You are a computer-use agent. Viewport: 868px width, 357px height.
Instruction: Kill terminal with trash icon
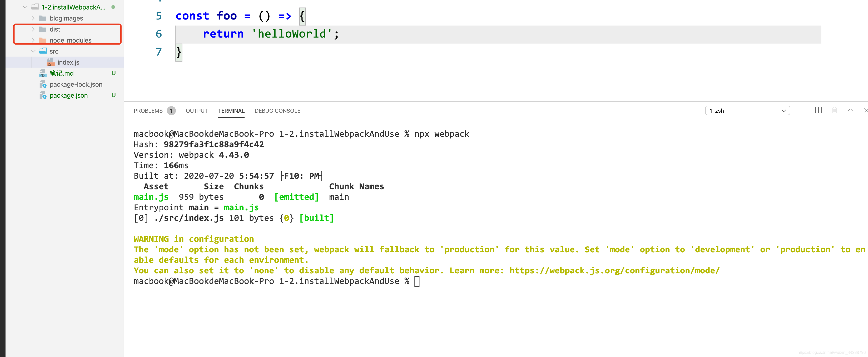[x=834, y=110]
